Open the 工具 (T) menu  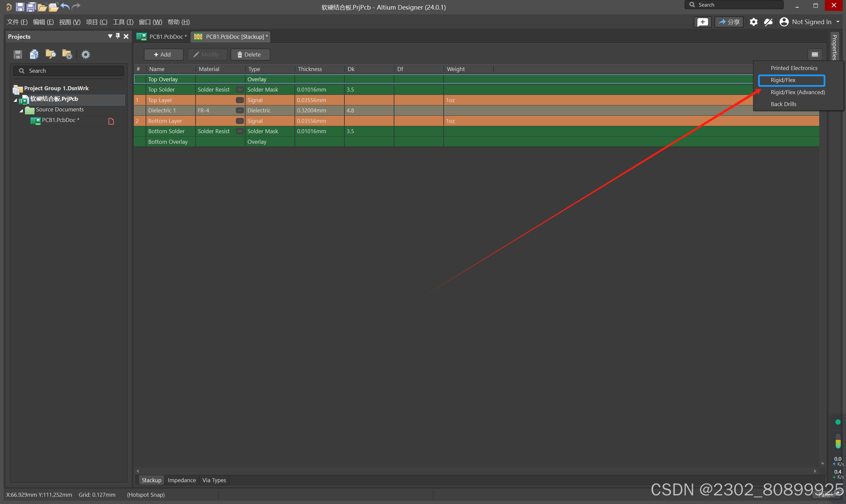click(x=123, y=22)
